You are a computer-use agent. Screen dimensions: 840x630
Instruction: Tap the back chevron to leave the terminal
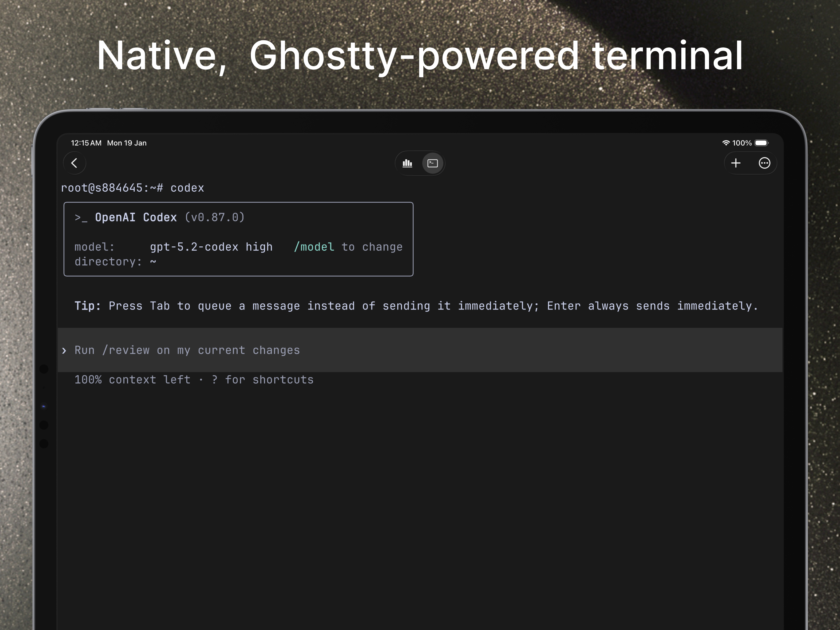pos(74,163)
